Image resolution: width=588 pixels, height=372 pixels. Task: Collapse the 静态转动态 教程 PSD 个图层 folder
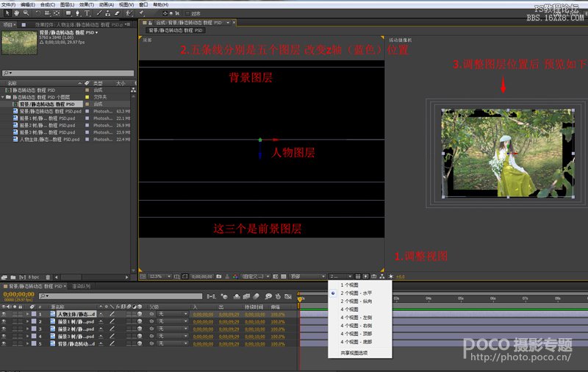(3, 97)
